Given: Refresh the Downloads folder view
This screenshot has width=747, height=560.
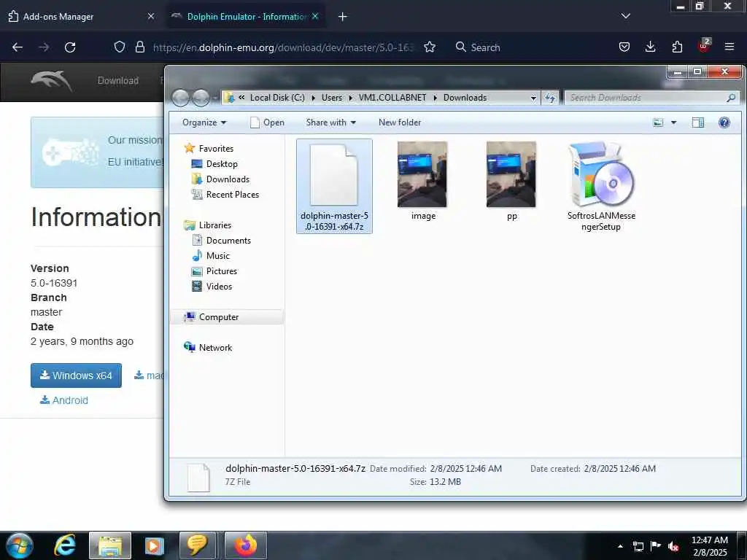Looking at the screenshot, I should point(550,98).
